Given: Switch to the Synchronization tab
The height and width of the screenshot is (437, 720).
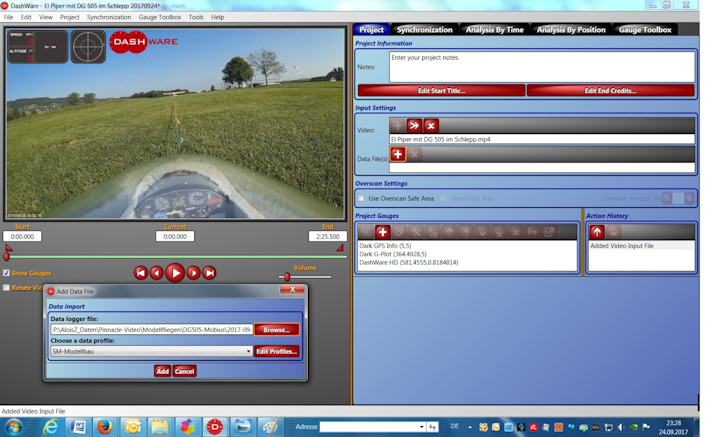Looking at the screenshot, I should click(x=424, y=30).
